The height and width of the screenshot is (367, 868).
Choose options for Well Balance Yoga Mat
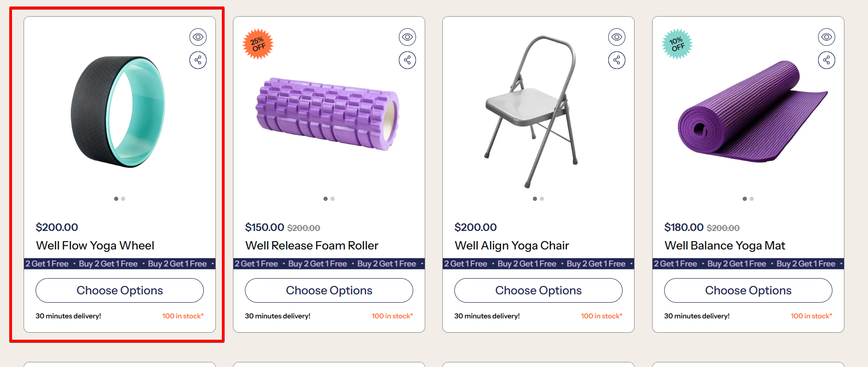[748, 290]
